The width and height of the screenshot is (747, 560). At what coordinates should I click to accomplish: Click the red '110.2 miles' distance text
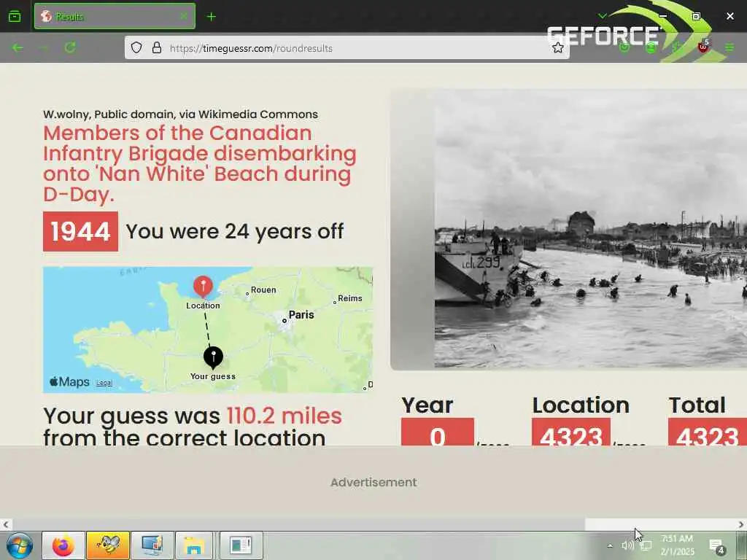pos(284,416)
